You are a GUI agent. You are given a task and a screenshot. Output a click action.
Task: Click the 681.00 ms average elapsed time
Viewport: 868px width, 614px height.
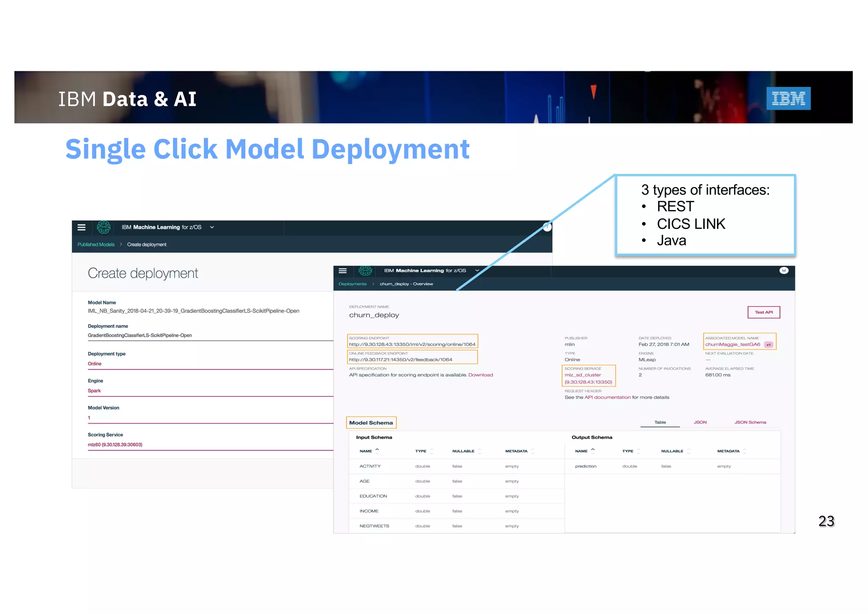coord(718,375)
